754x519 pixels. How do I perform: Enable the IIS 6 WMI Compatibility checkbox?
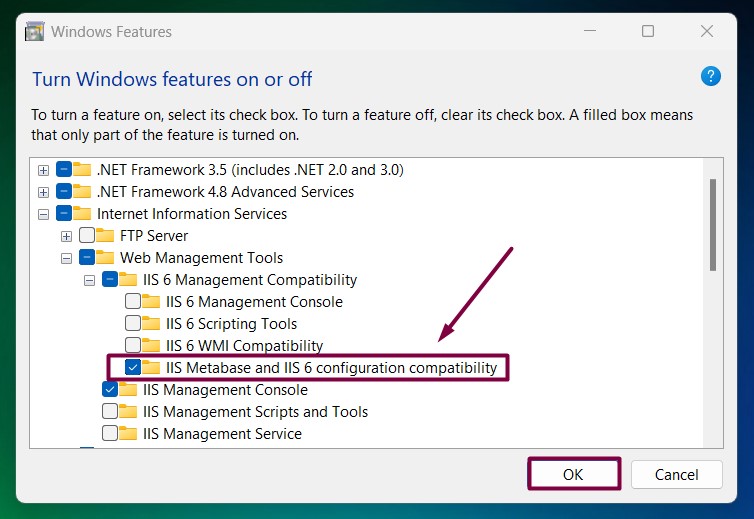(133, 345)
